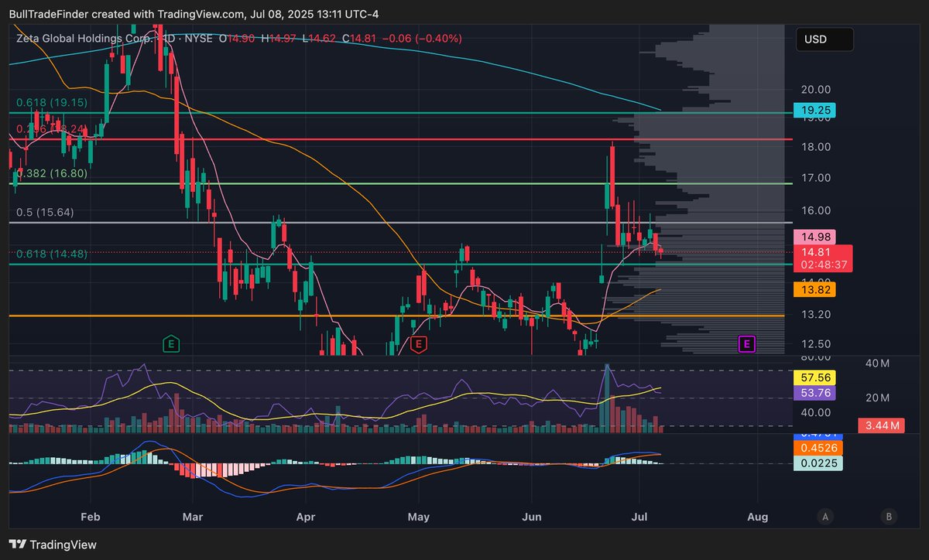Click the NYSE exchange label
Screen dimensions: 929x560
pyautogui.click(x=200, y=38)
